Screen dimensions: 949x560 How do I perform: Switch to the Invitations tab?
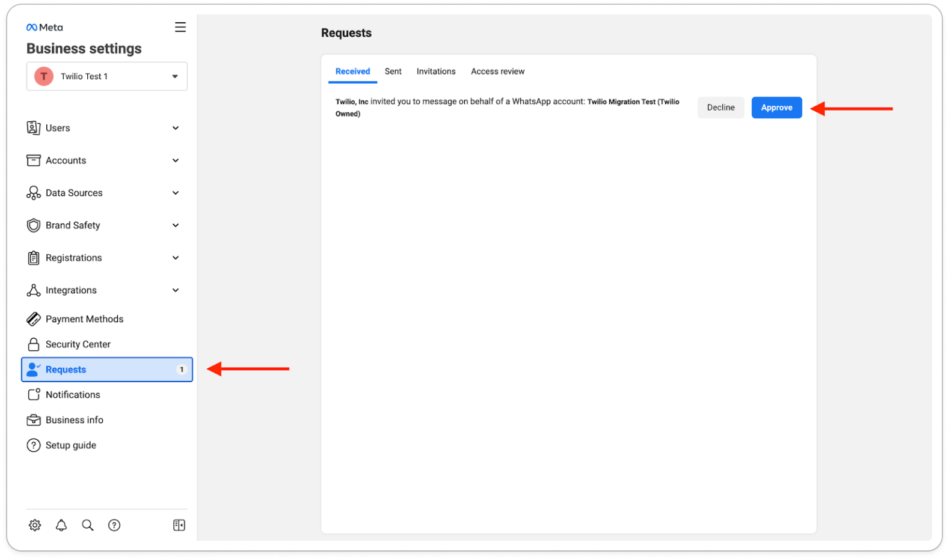[x=436, y=72]
